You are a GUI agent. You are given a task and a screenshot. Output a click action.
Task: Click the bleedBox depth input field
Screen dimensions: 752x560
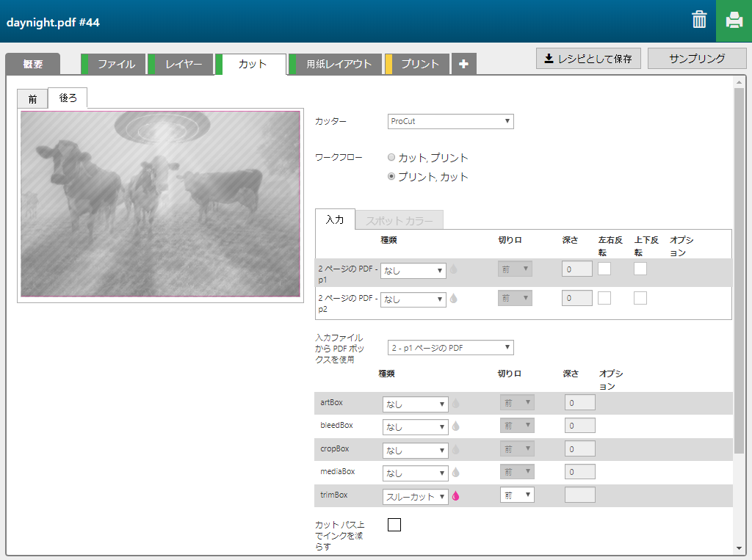click(579, 426)
